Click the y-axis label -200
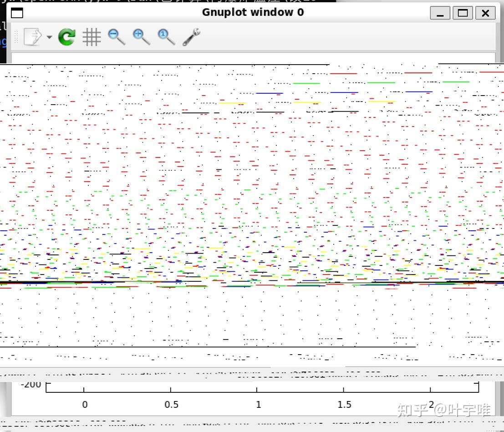Image resolution: width=504 pixels, height=432 pixels. (x=31, y=384)
